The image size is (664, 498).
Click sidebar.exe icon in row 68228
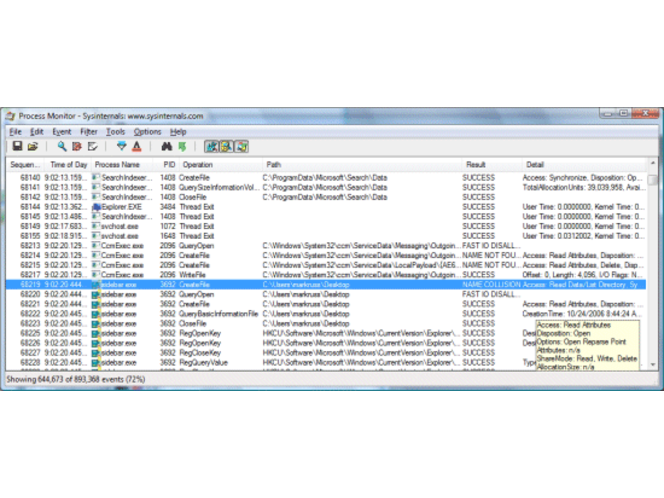(x=97, y=363)
